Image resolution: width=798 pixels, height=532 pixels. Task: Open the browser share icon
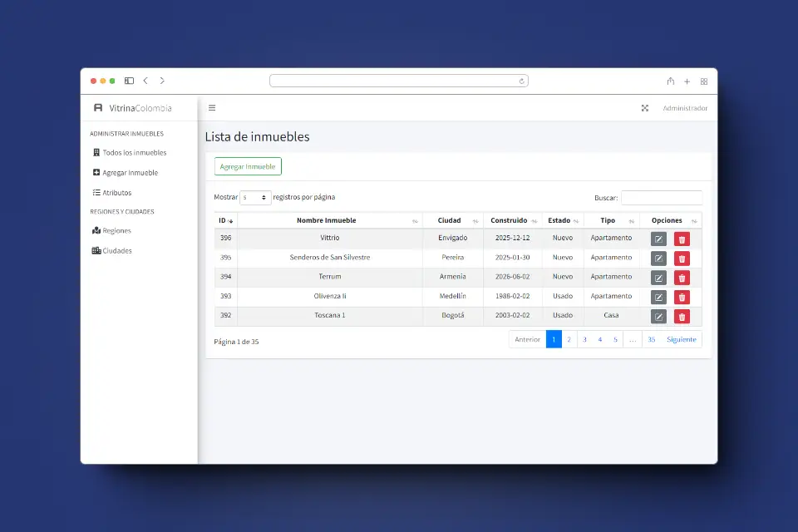(x=670, y=81)
